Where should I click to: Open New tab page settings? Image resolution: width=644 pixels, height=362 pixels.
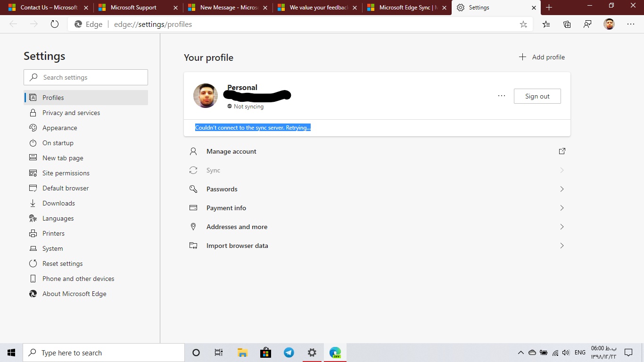[x=86, y=158]
